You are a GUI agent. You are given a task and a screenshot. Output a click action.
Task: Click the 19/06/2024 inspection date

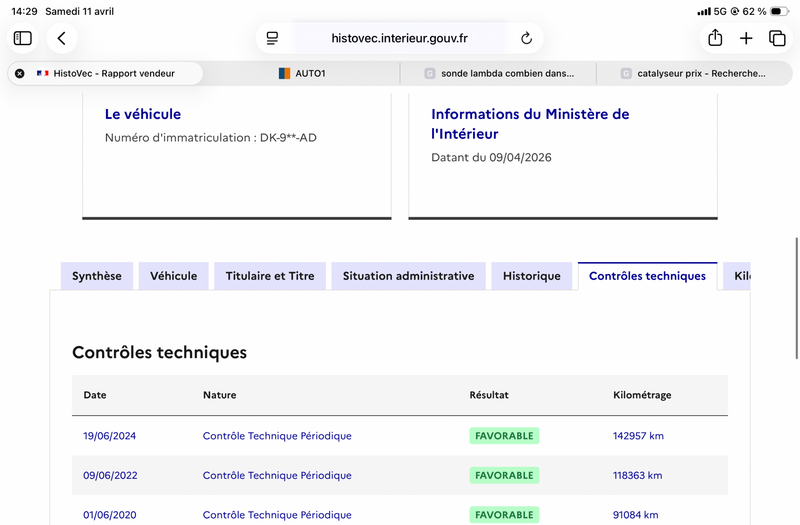point(110,436)
